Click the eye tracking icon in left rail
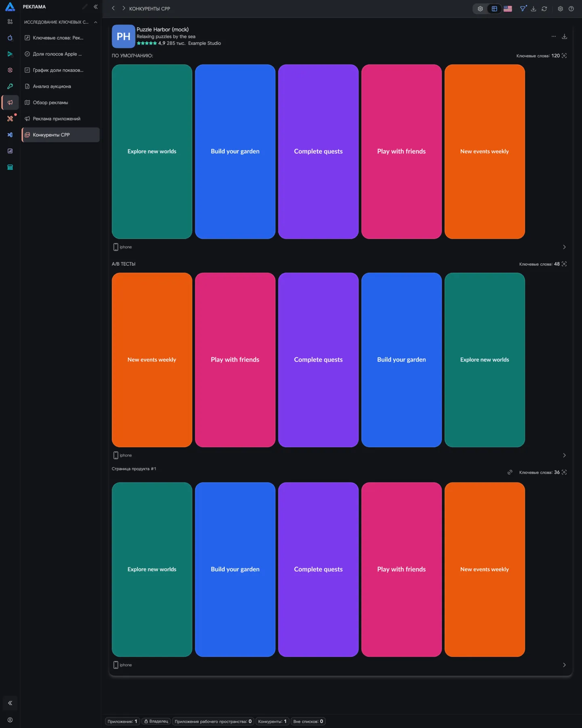The height and width of the screenshot is (728, 582). (x=10, y=70)
